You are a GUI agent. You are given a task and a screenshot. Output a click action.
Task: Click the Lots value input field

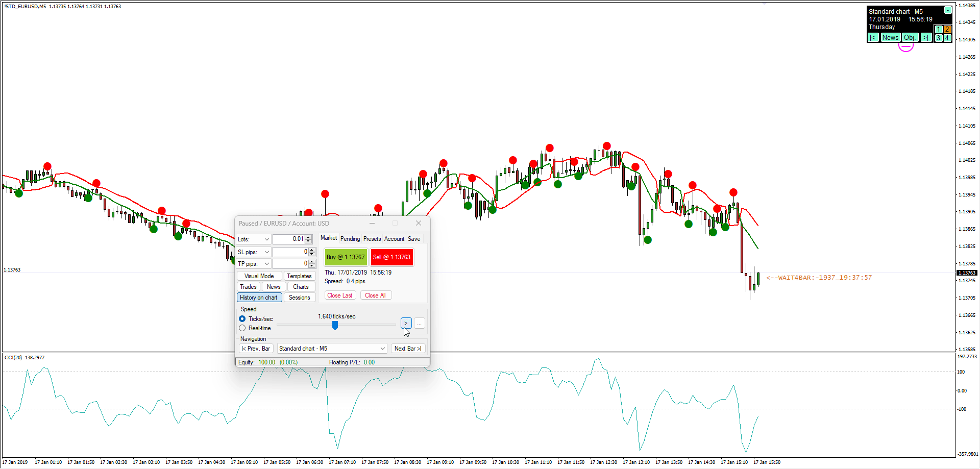point(288,239)
